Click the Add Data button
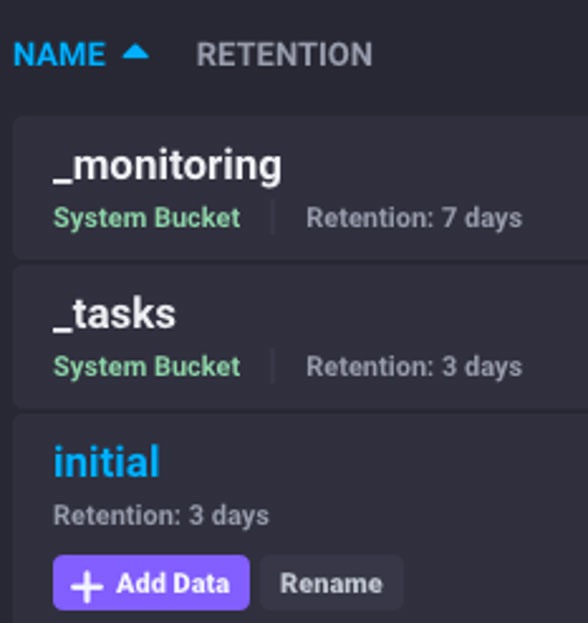588x623 pixels. click(151, 583)
